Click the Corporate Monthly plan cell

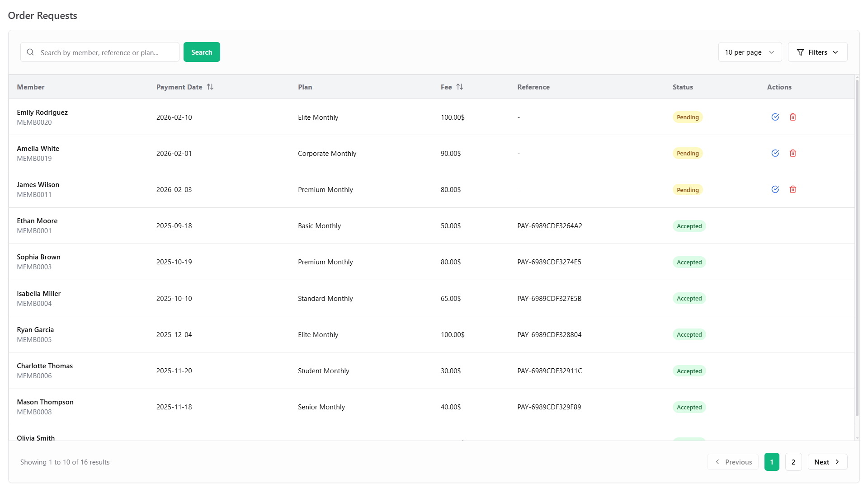click(327, 154)
